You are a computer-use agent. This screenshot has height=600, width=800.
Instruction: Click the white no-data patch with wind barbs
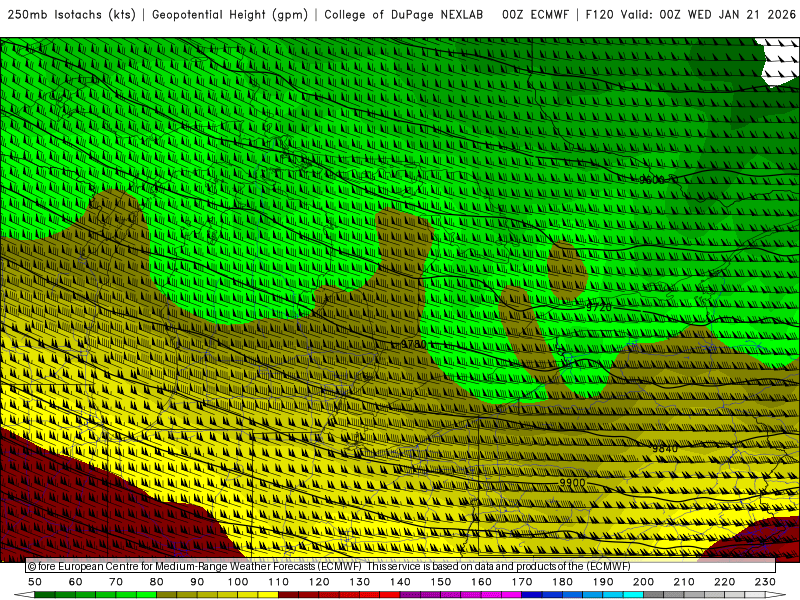[x=781, y=60]
